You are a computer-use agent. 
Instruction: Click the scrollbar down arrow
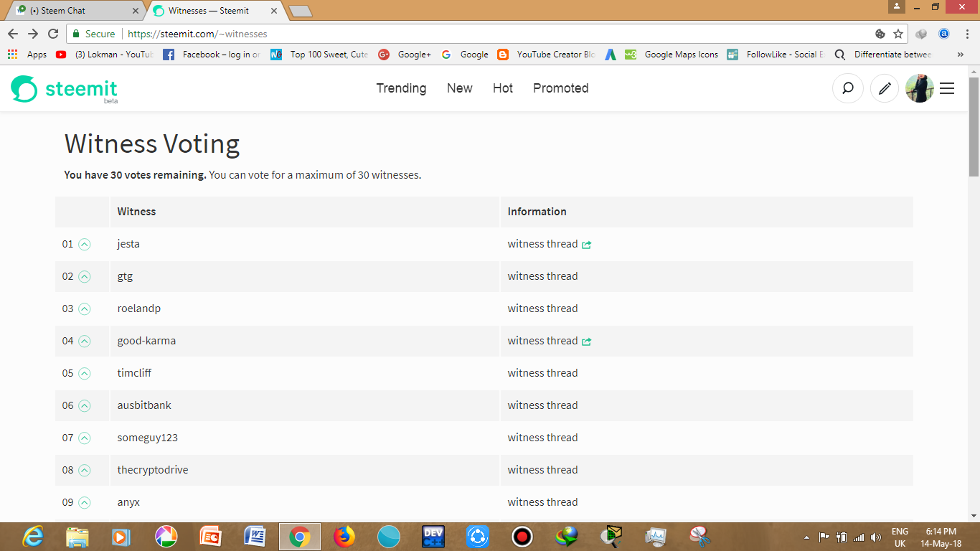tap(974, 516)
